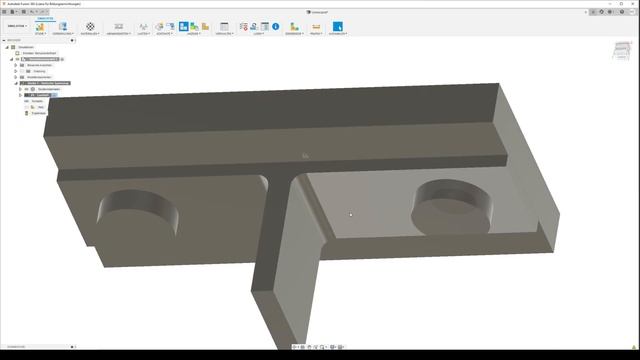Toggle visibility of Netz item

(27, 107)
